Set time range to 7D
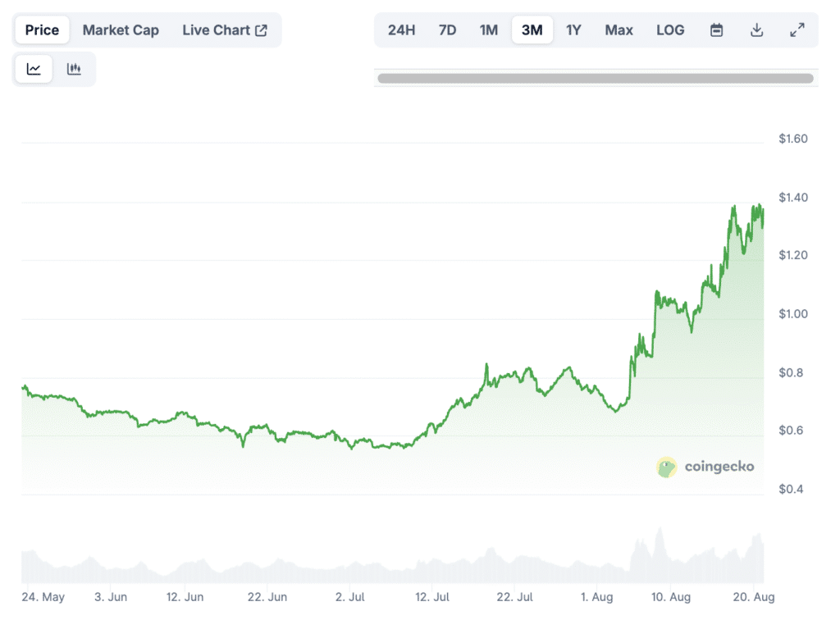840x620 pixels. 447,30
